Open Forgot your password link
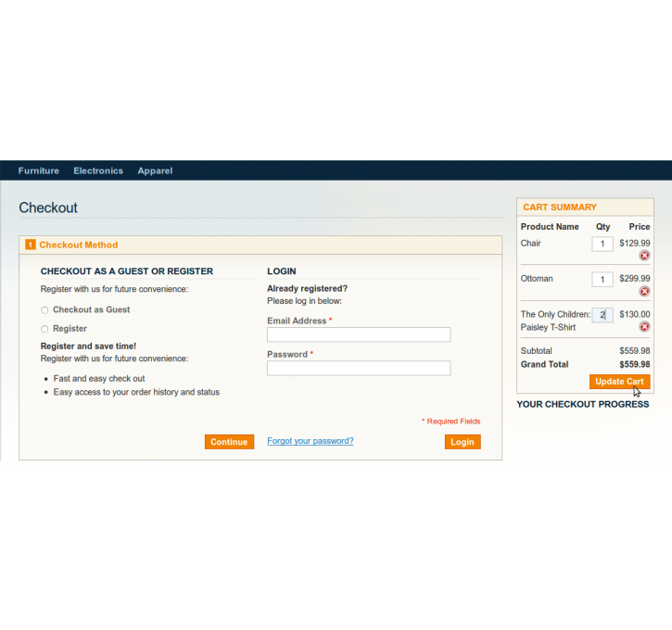 click(x=311, y=441)
